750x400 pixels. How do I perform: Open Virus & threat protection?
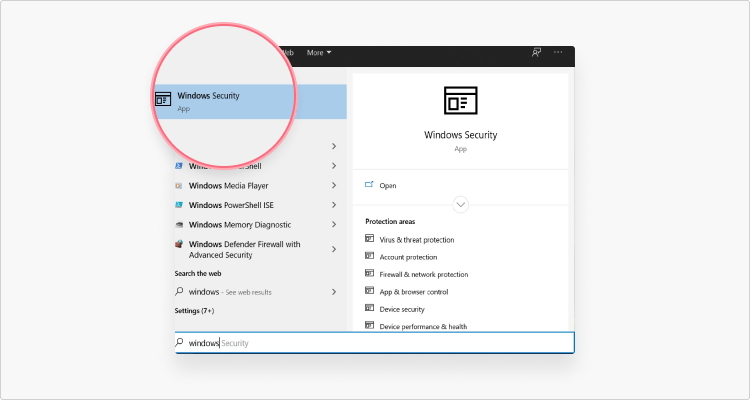(x=417, y=240)
